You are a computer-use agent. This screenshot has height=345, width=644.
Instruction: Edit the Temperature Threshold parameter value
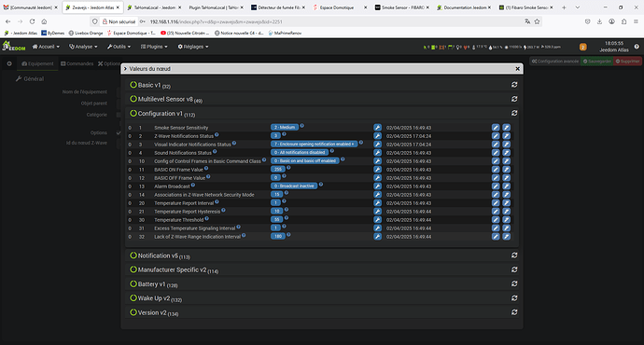(x=496, y=220)
